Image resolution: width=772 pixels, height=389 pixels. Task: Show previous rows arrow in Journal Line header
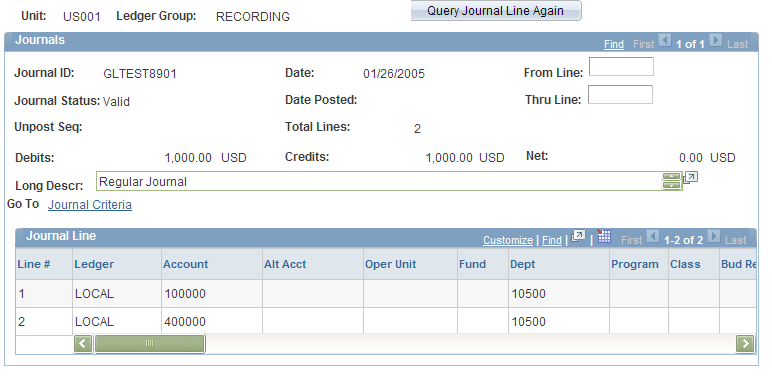tap(653, 236)
